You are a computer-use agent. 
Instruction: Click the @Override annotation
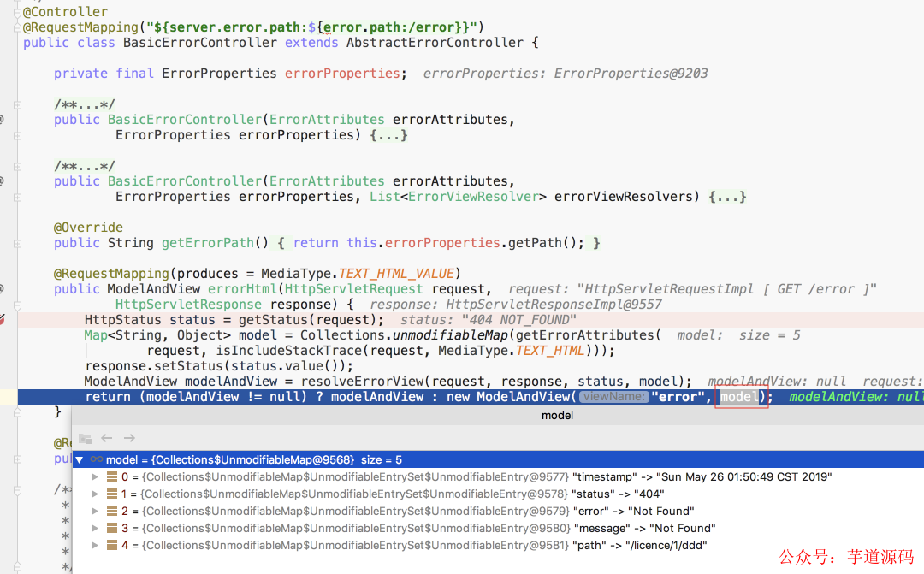click(x=88, y=228)
